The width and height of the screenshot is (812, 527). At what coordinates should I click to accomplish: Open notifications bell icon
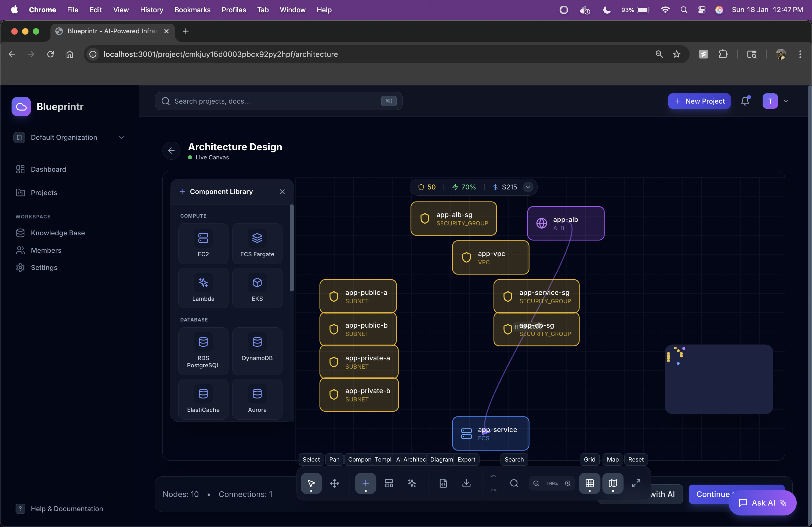click(745, 101)
